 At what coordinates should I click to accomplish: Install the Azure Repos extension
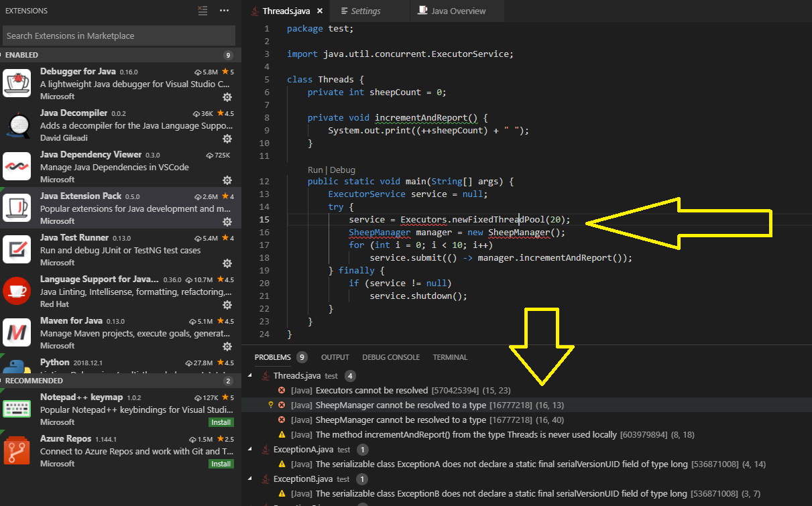point(221,464)
